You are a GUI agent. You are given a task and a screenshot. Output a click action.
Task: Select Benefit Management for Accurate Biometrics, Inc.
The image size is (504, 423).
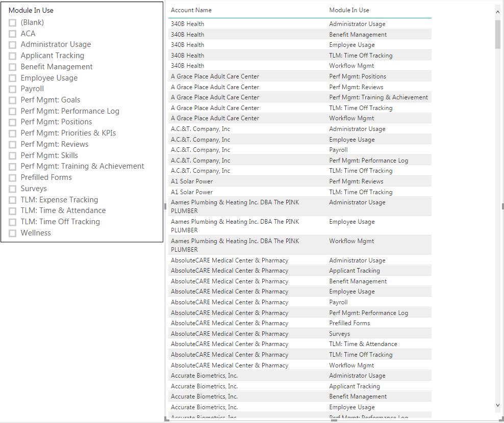tap(358, 396)
